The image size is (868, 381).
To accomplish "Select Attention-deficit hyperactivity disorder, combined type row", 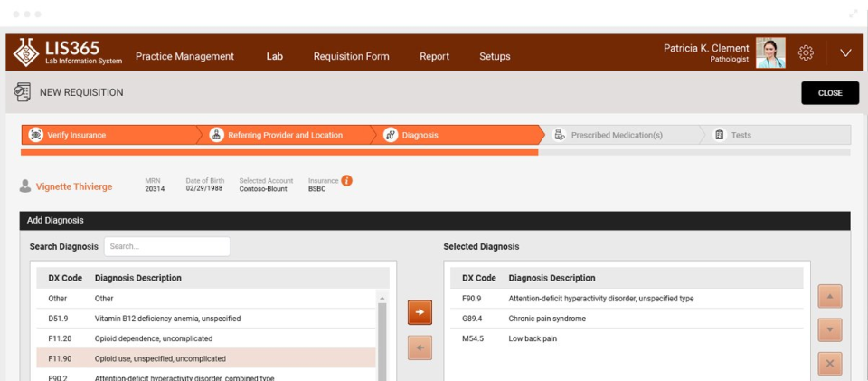I will [206, 376].
